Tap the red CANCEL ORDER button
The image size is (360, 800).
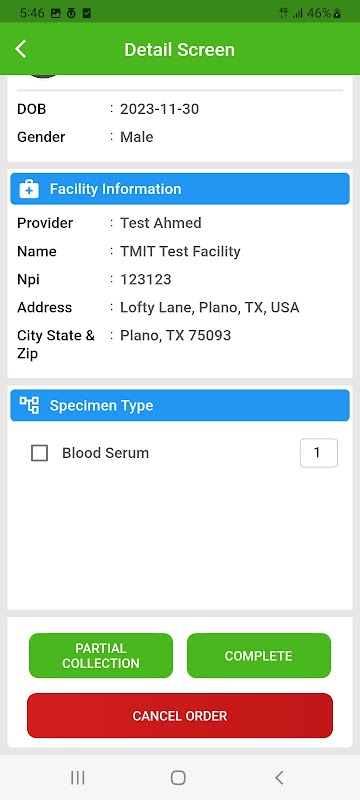pyautogui.click(x=180, y=715)
